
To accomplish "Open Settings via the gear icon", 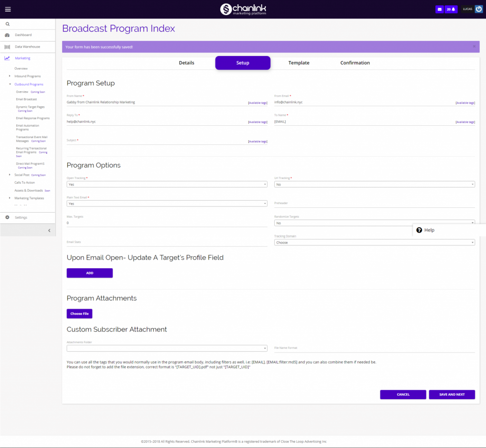I will click(x=7, y=217).
